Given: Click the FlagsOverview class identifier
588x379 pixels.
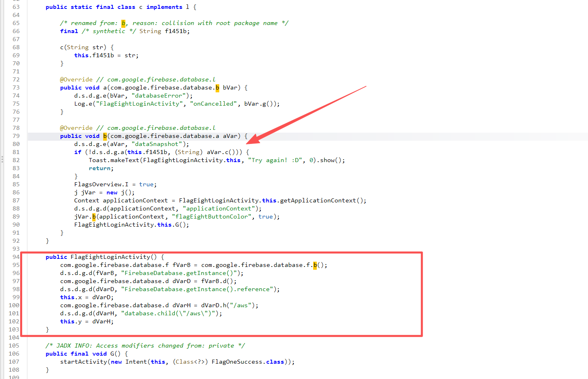Looking at the screenshot, I should [98, 184].
